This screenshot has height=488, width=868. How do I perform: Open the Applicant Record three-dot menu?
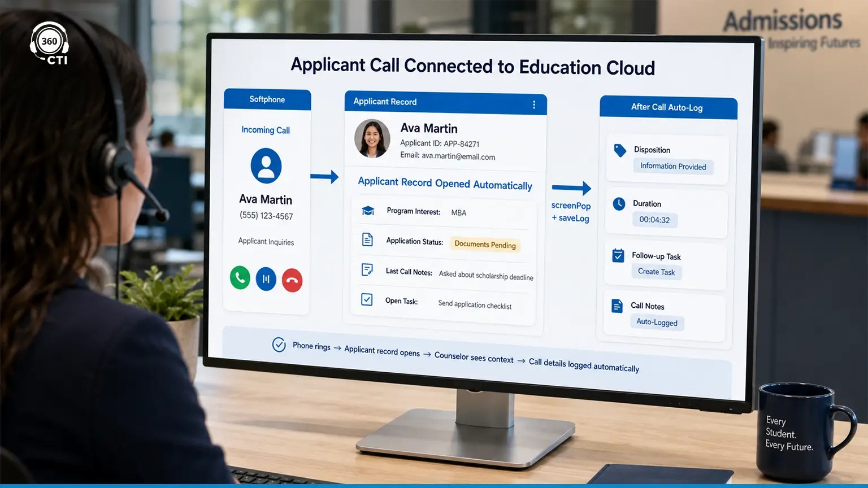point(534,105)
